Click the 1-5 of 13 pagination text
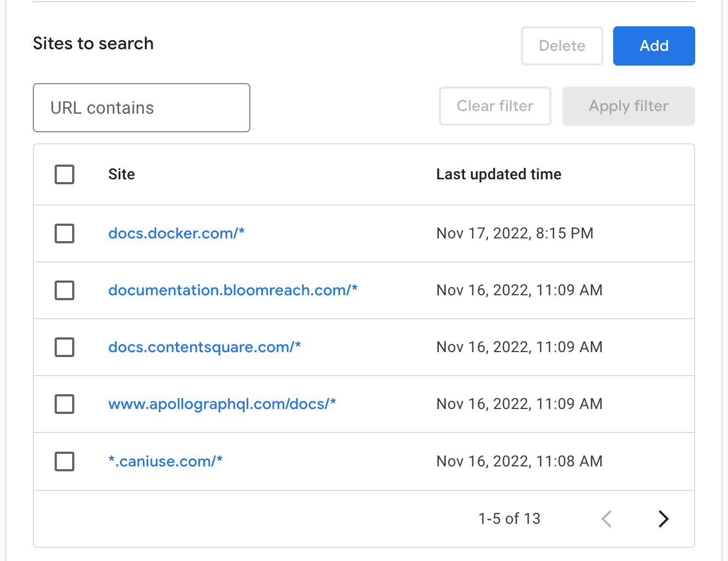The height and width of the screenshot is (561, 728). point(509,518)
